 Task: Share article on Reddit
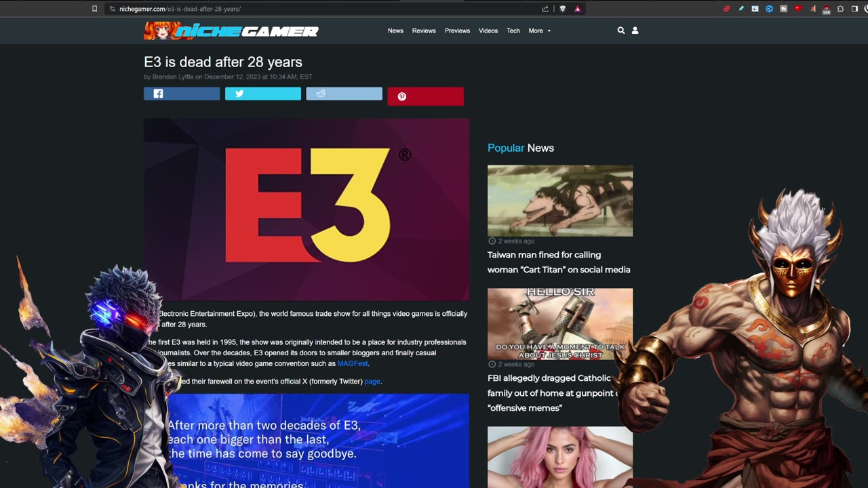(x=344, y=94)
